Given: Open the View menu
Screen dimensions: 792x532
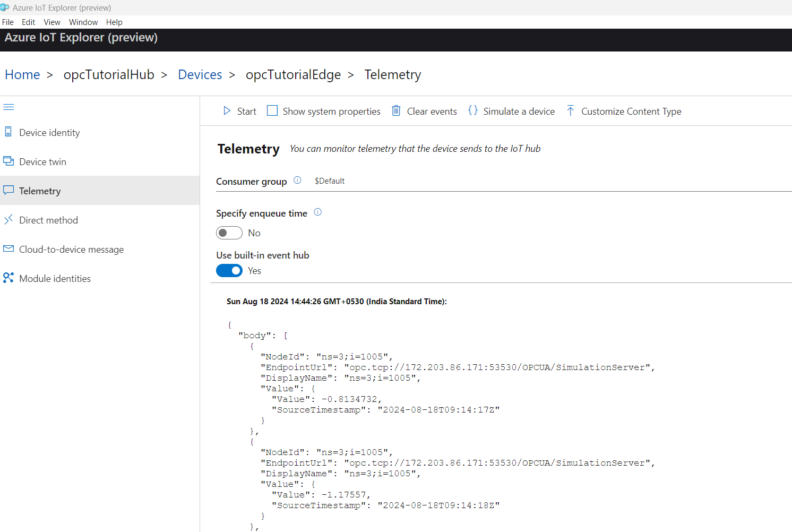Looking at the screenshot, I should 52,22.
